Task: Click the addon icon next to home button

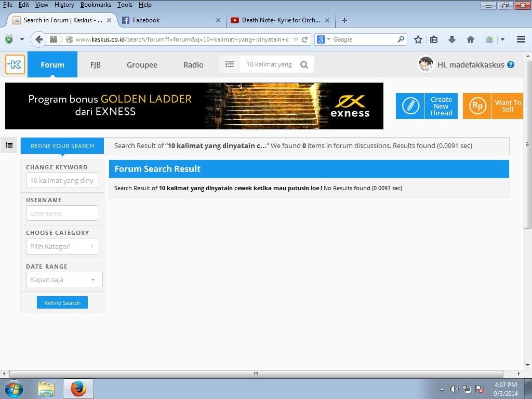Action: 489,39
